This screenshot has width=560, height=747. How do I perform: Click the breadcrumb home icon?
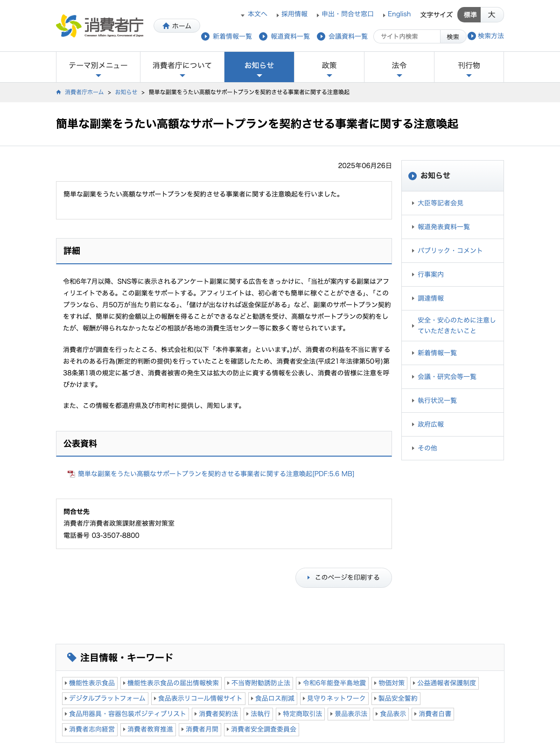(58, 92)
